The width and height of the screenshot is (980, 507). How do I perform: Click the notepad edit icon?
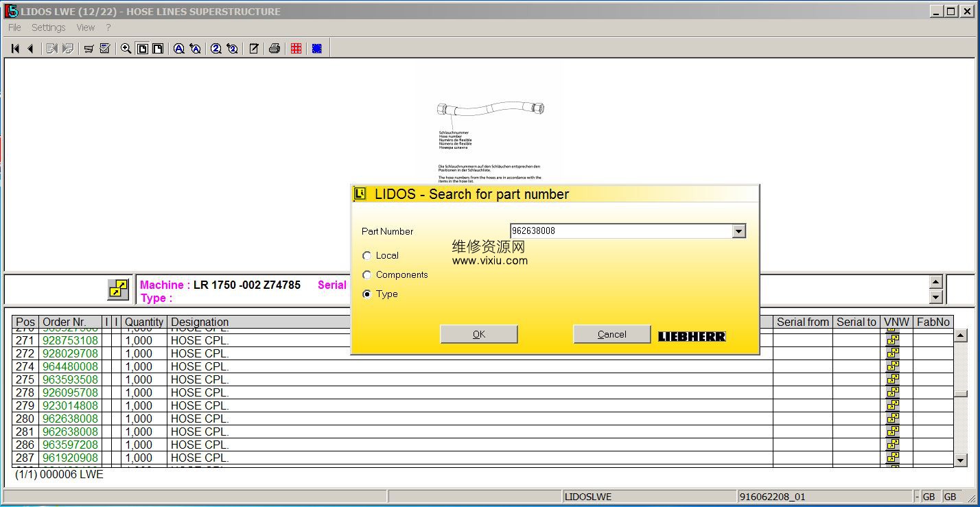[254, 49]
